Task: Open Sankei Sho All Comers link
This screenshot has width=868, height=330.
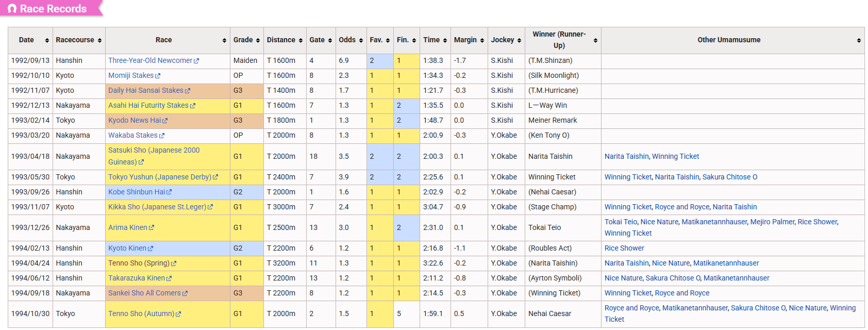Action: (x=144, y=293)
